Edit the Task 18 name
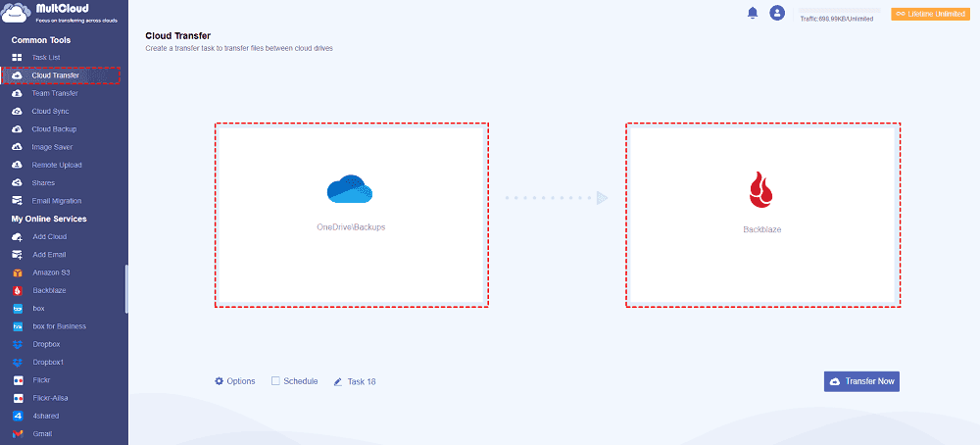 (x=362, y=381)
